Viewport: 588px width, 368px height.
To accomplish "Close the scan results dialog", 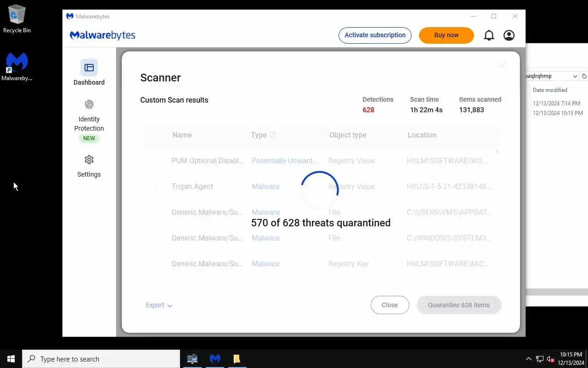I will 390,305.
